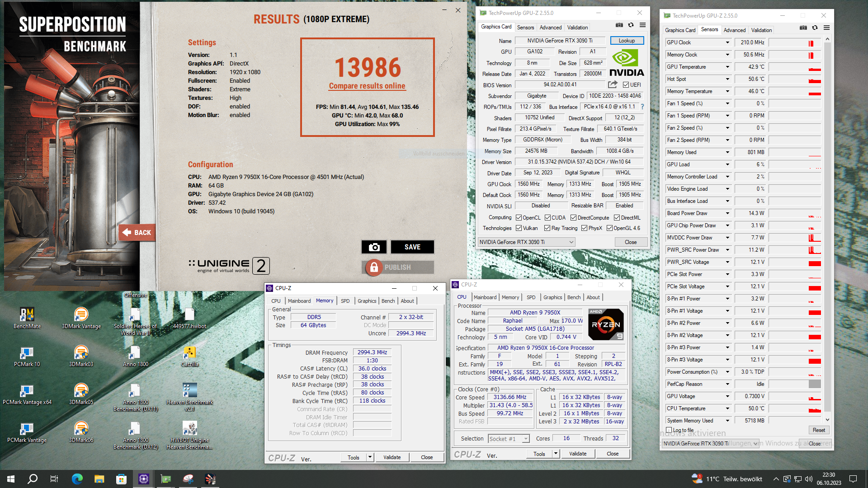
Task: Open the 3DMark03 desktop icon
Action: pyautogui.click(x=81, y=356)
